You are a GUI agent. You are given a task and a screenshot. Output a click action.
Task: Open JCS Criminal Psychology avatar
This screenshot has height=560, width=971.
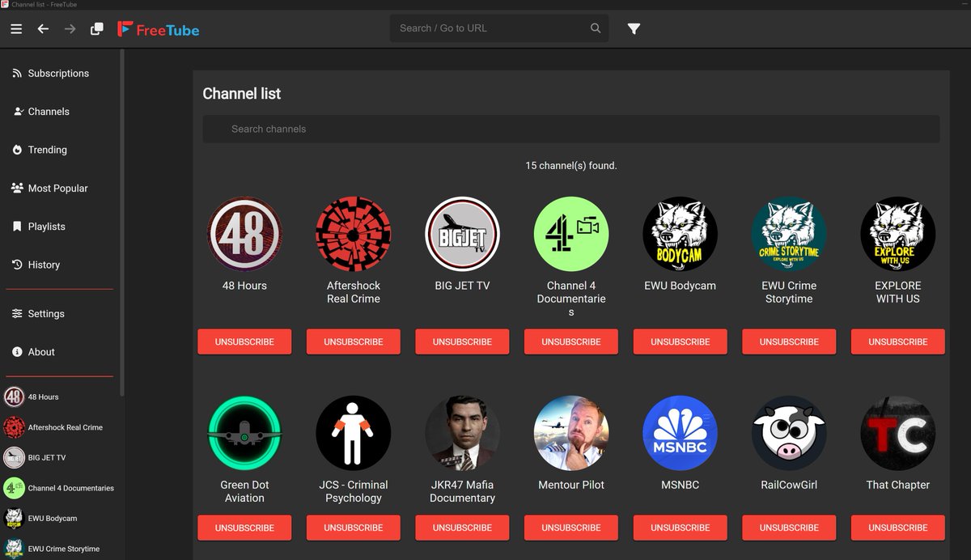[354, 433]
